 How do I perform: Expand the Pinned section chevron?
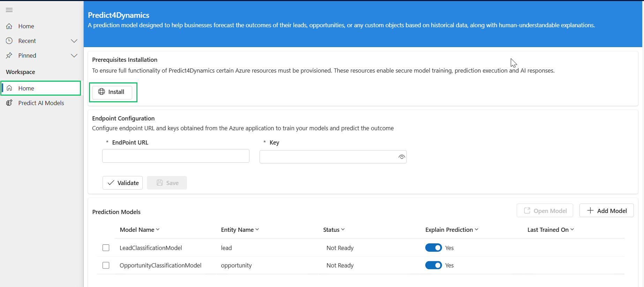[74, 56]
